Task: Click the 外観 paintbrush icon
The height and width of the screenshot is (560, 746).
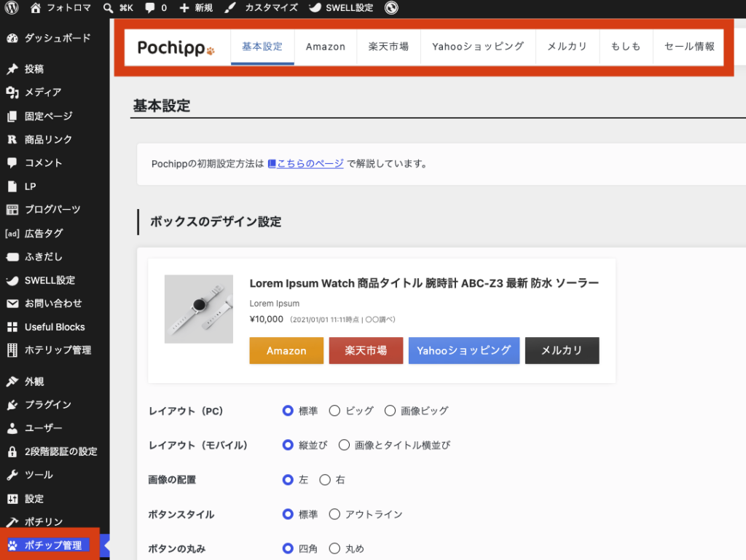Action: click(x=12, y=382)
